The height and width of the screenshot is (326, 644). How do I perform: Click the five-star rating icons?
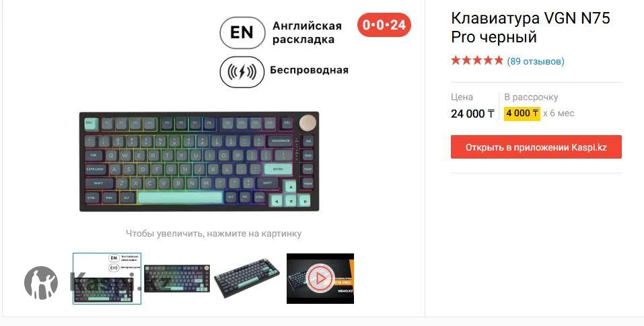coord(477,60)
